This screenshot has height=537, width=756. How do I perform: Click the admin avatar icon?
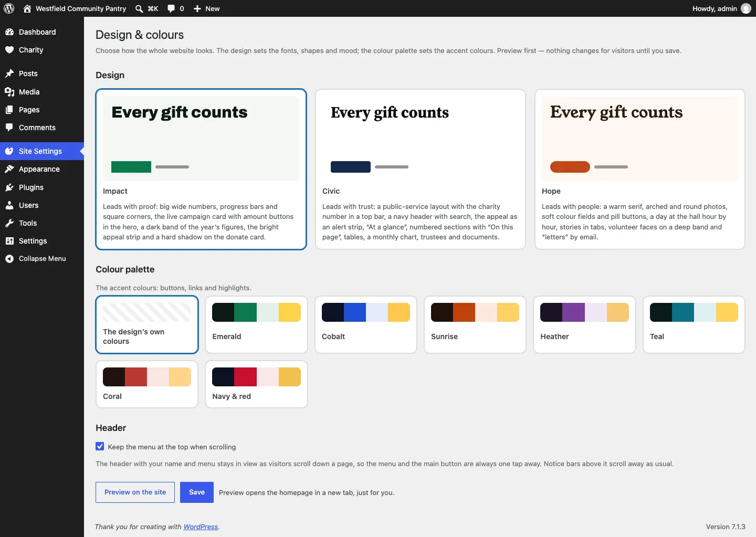click(x=746, y=8)
